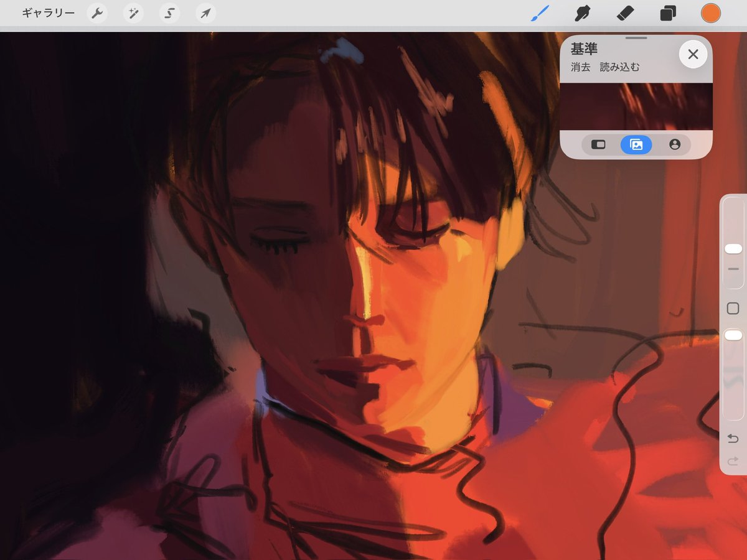Open the Layers panel
747x560 pixels.
(x=668, y=13)
